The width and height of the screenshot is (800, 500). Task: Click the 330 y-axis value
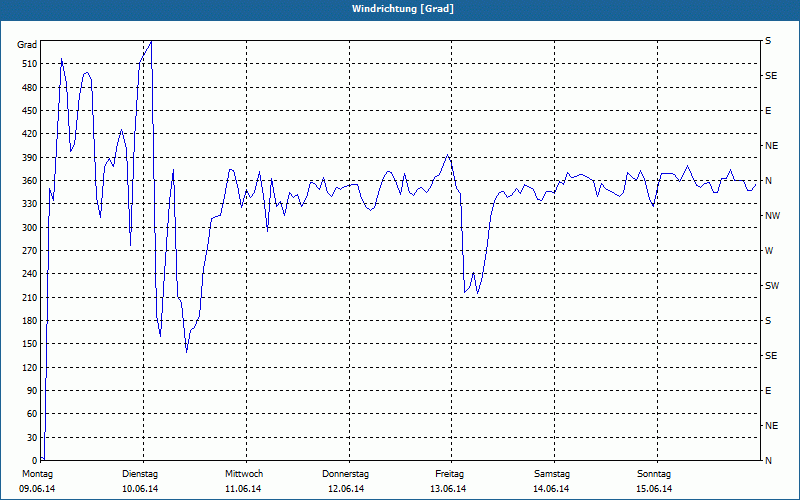30,204
